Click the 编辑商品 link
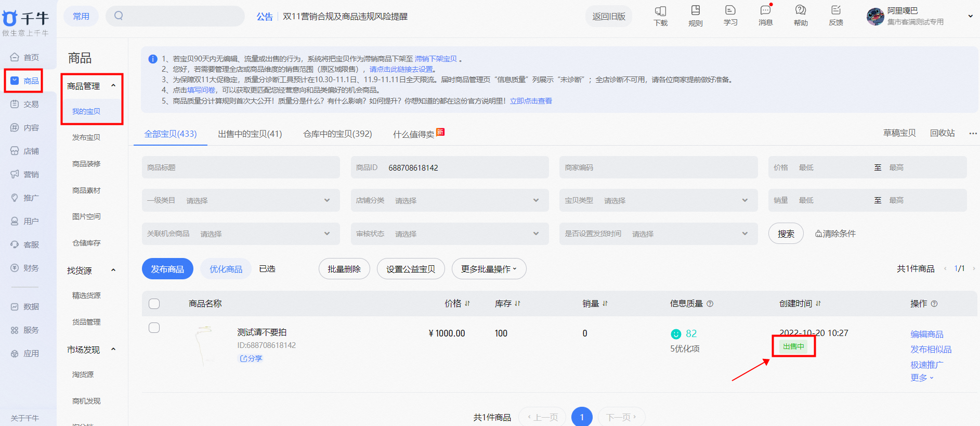980x426 pixels. click(927, 334)
